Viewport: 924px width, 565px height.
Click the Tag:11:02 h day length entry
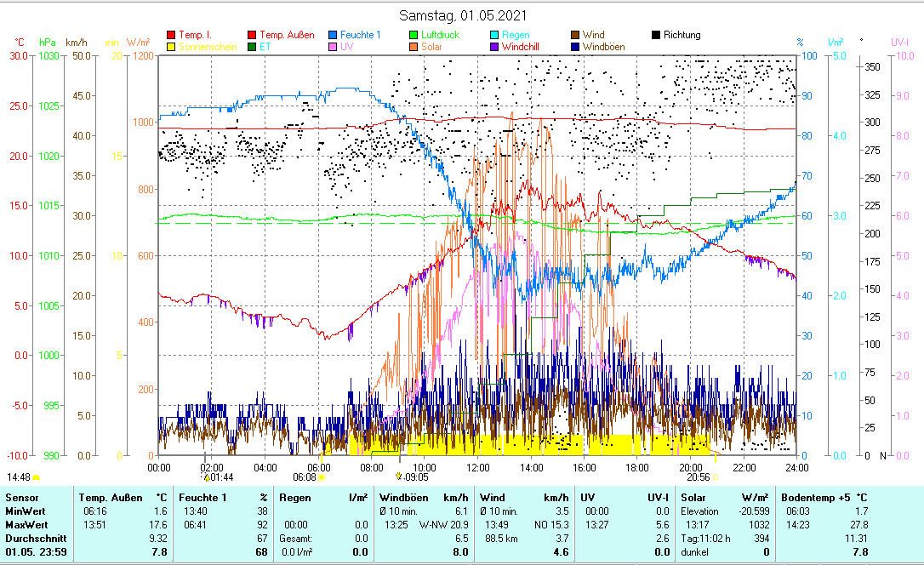[x=705, y=539]
